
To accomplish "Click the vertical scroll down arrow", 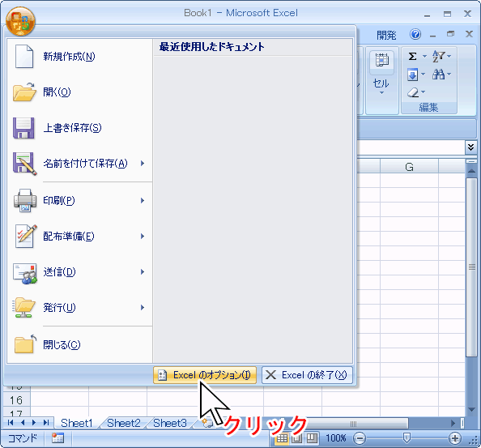I will tap(472, 410).
